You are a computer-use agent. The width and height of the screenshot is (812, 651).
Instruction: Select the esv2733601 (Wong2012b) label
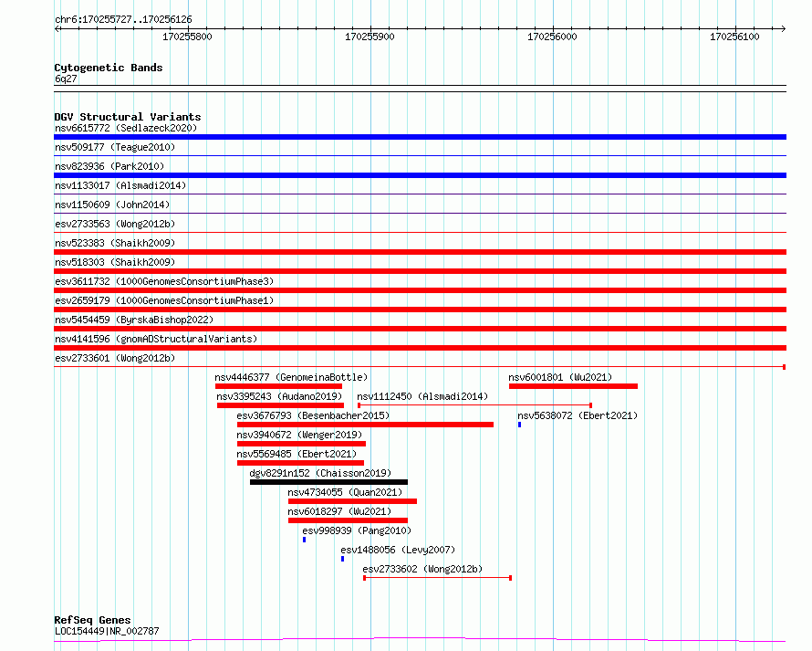point(115,358)
